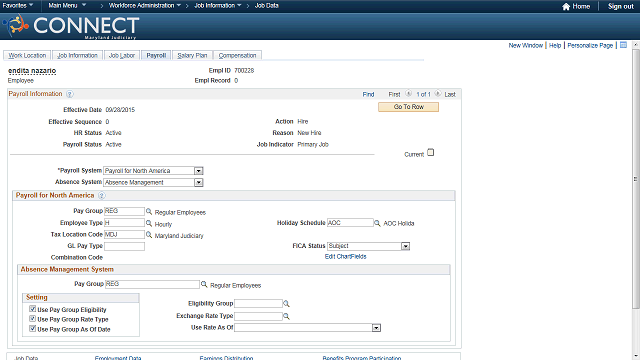Click the next row arrow icon

click(438, 94)
